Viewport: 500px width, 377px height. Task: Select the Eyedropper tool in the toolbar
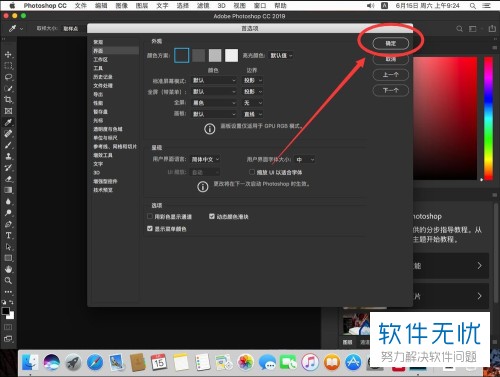[x=9, y=122]
